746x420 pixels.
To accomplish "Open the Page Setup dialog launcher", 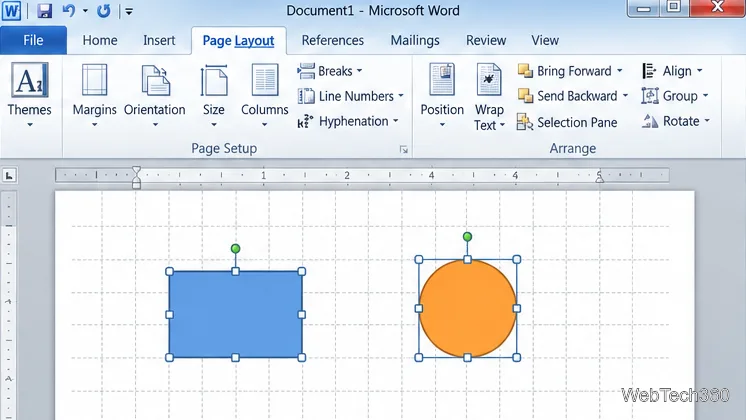I will [x=403, y=150].
